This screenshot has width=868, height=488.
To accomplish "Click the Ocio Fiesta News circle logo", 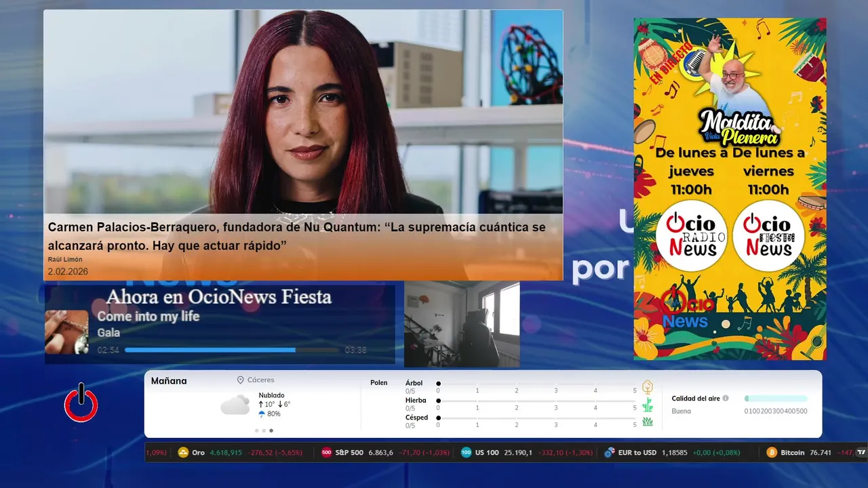I will pyautogui.click(x=768, y=236).
